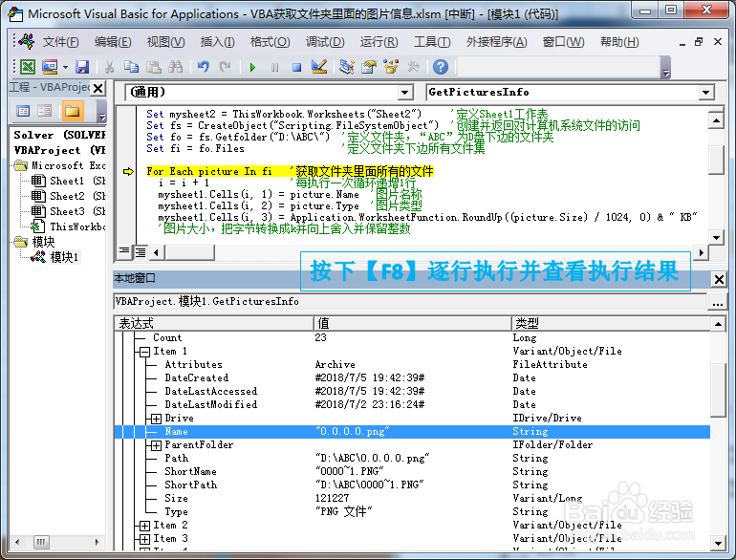Image resolution: width=736 pixels, height=560 pixels.
Task: Click the Cut scissors icon
Action: pos(109,67)
